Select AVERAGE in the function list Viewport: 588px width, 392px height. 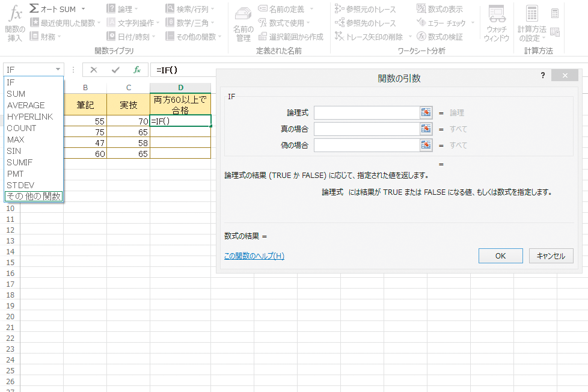34,105
